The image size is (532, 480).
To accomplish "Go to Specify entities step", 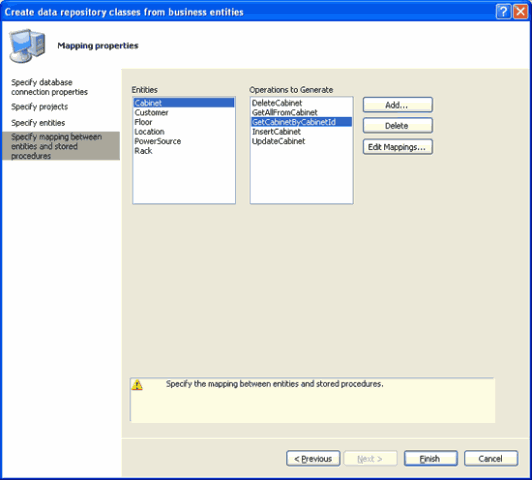I will click(38, 123).
